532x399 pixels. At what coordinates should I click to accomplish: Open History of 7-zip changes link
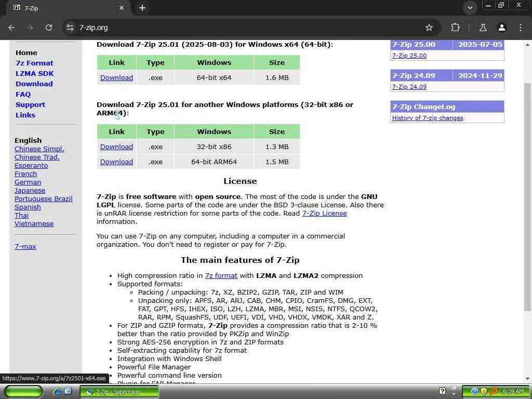click(x=428, y=118)
